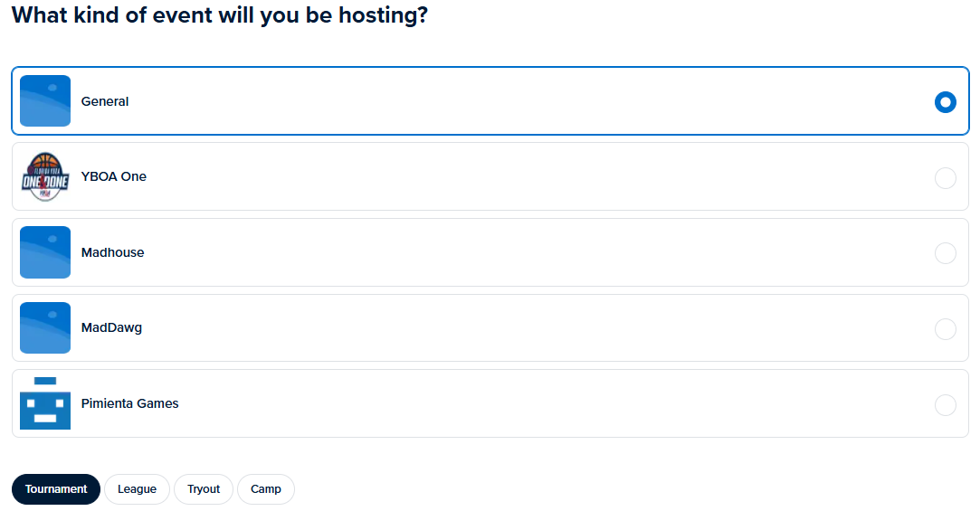Switch to the Tournament tab
This screenshot has height=511, width=980.
(56, 489)
